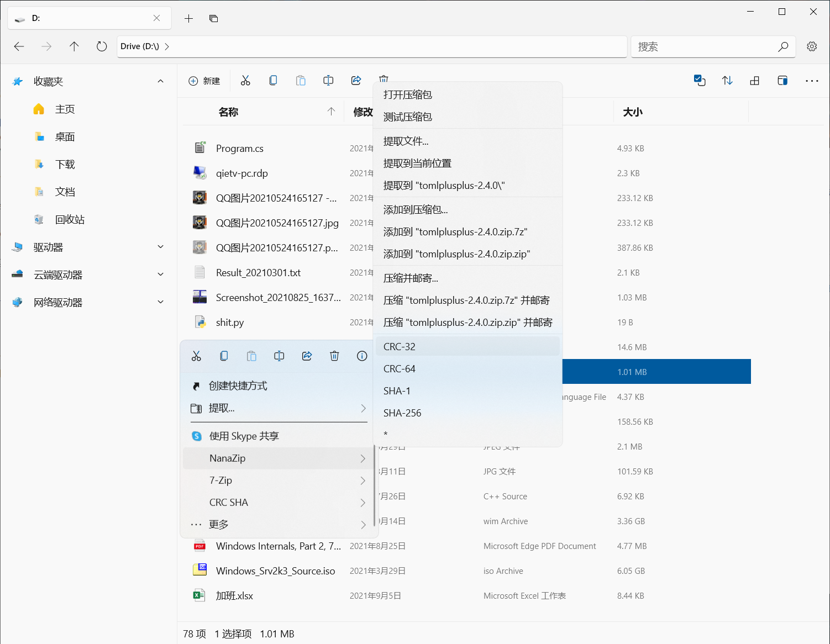Toggle the details pane
The image size is (830, 644).
point(782,80)
